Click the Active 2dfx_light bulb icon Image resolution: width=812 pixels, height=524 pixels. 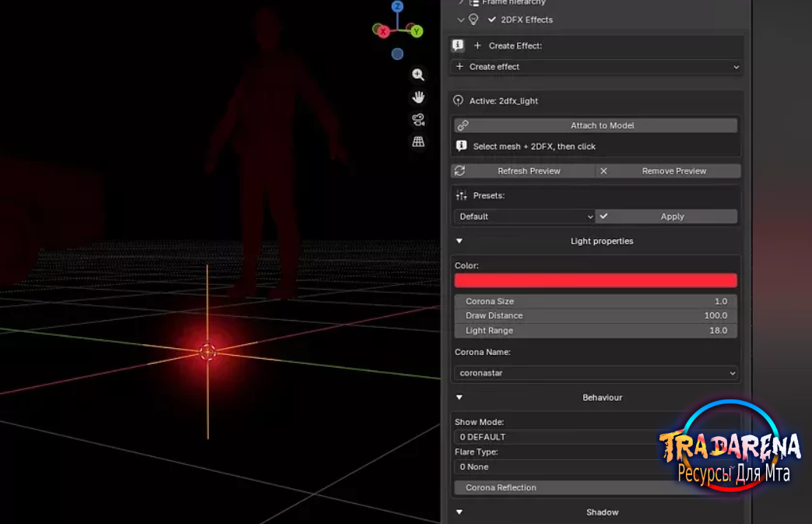(x=459, y=100)
